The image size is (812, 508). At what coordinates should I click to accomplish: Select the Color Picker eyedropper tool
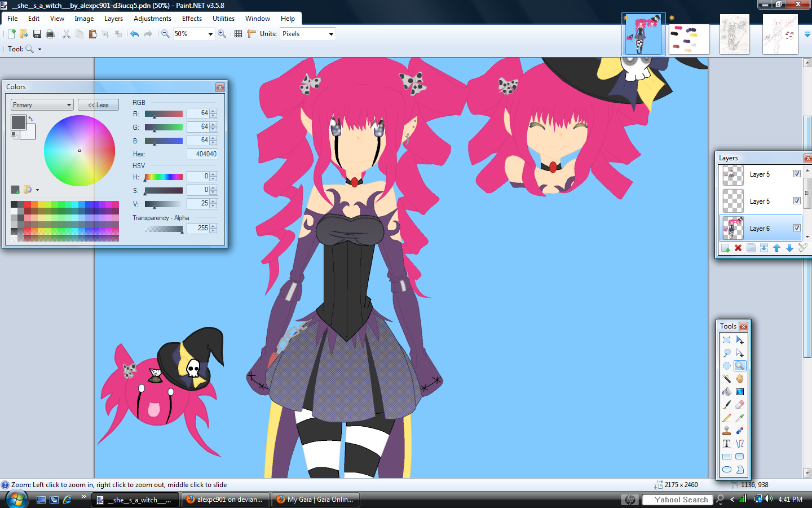740,418
